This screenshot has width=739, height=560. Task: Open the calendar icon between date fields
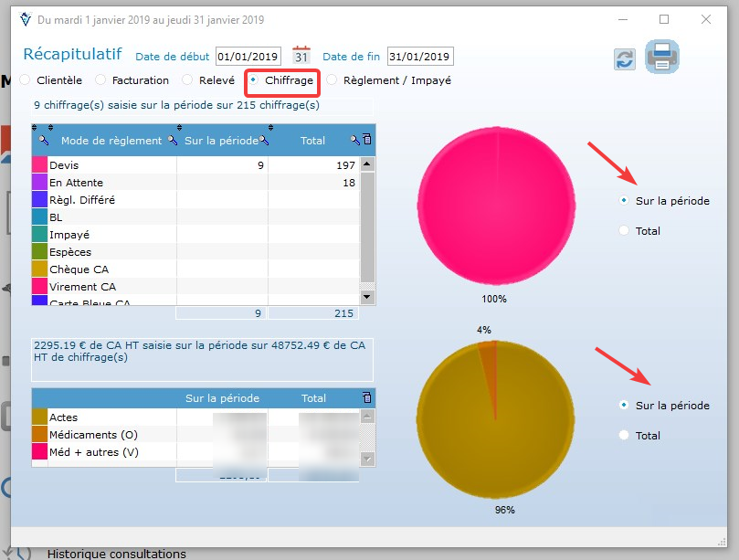301,55
